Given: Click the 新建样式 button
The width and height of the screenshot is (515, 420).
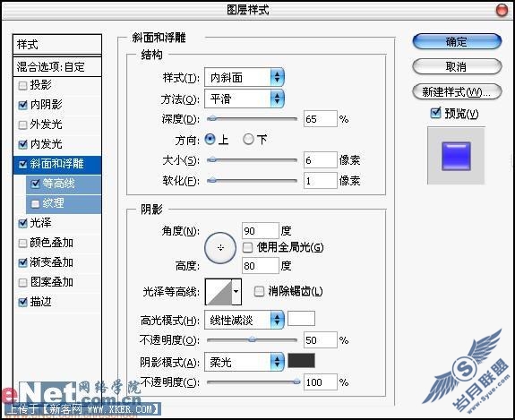Looking at the screenshot, I should [x=457, y=92].
